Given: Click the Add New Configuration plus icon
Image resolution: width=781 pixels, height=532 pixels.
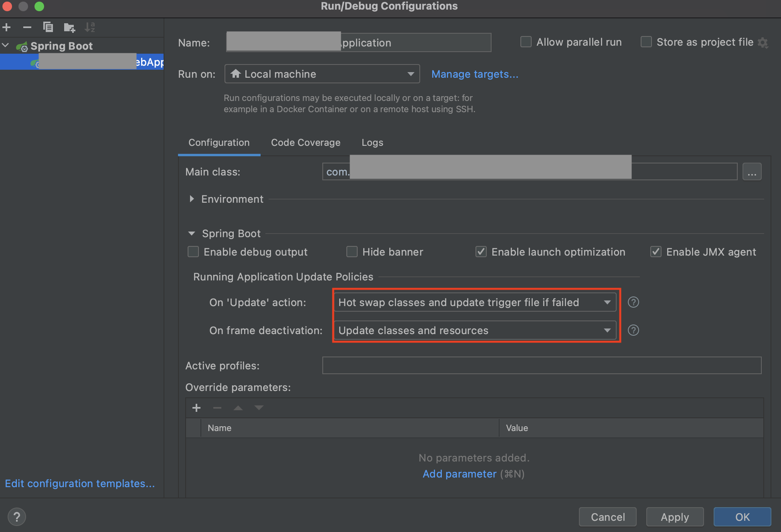Looking at the screenshot, I should [7, 27].
